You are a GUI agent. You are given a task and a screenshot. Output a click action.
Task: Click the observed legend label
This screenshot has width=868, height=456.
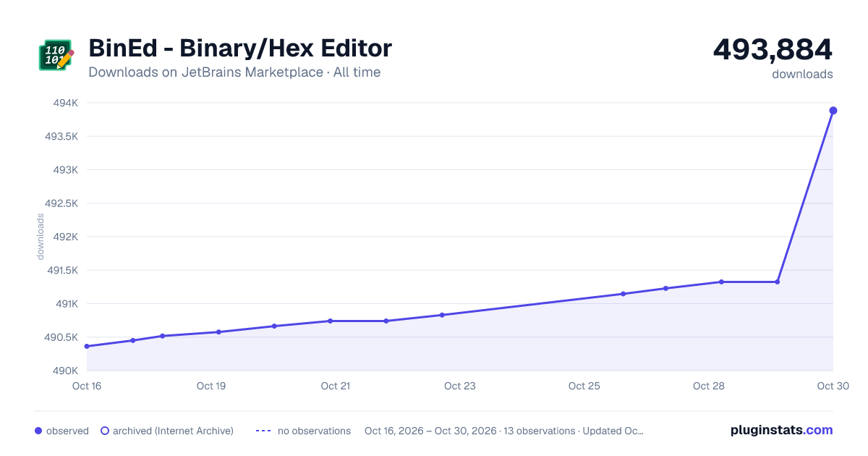coord(67,431)
